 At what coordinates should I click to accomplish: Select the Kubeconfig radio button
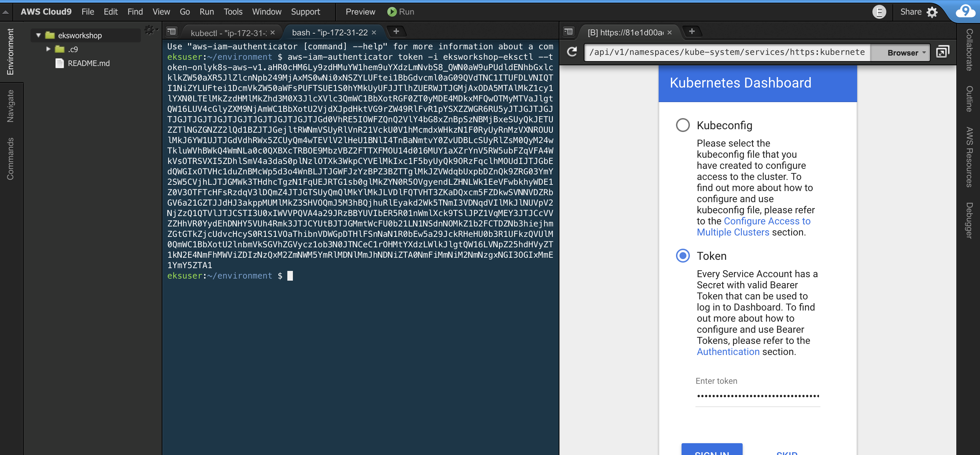pos(683,125)
